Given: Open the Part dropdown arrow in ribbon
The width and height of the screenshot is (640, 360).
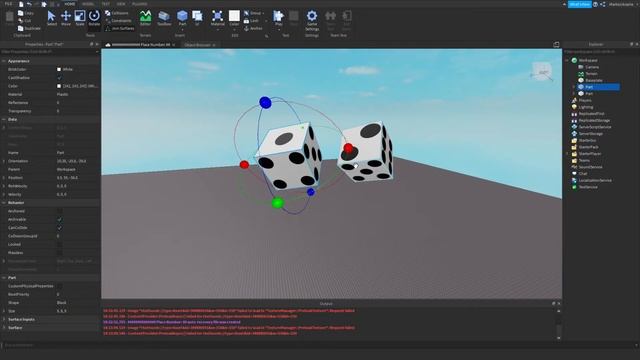Looking at the screenshot, I should point(182,29).
